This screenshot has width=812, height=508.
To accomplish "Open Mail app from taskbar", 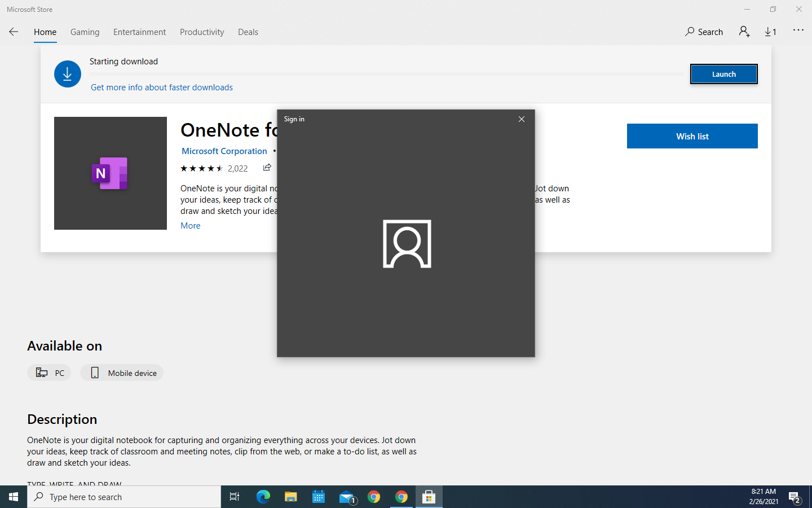I will click(x=346, y=497).
